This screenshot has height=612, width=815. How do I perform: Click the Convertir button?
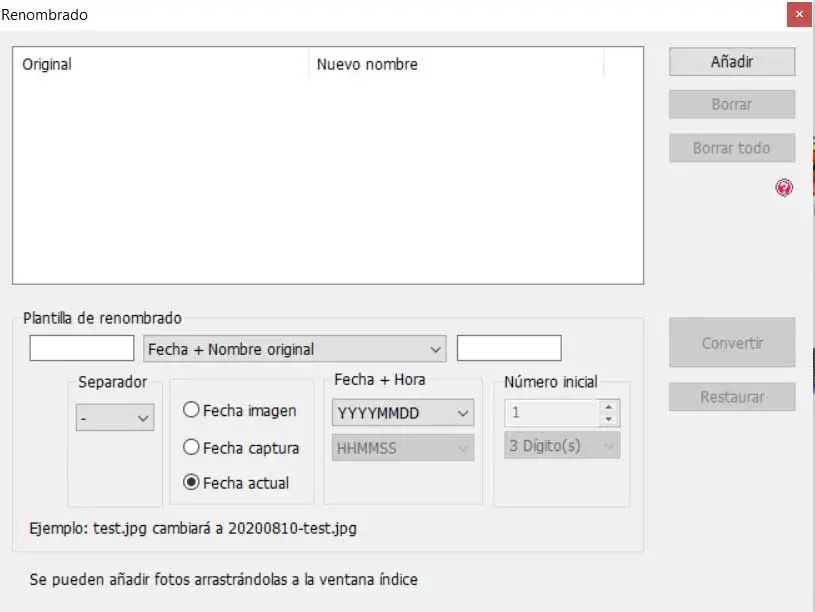(x=732, y=343)
